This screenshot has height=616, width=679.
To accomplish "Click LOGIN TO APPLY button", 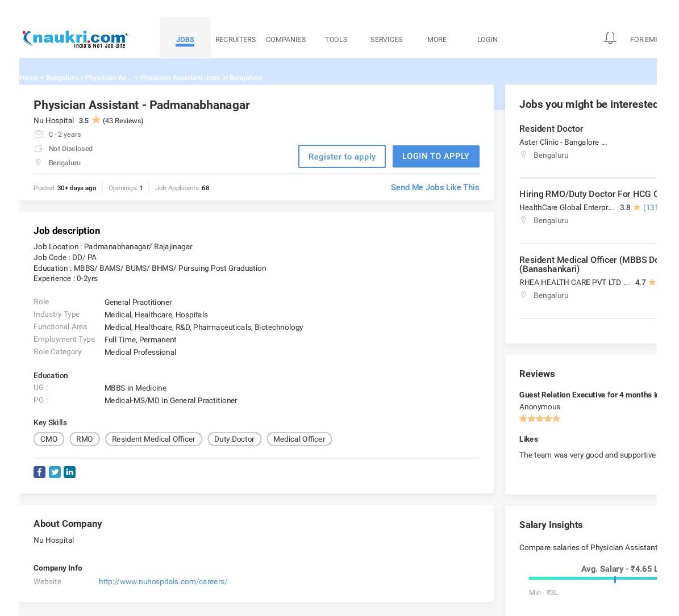I will pos(436,156).
